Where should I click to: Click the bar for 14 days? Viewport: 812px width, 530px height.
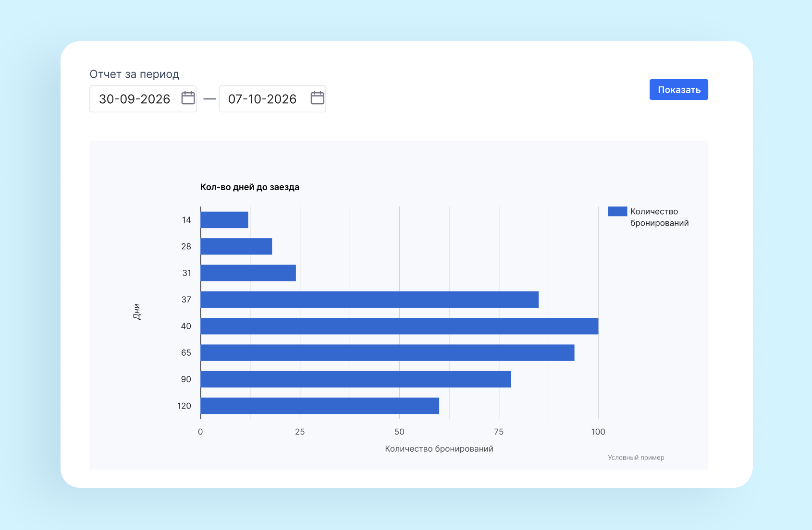[x=224, y=220]
